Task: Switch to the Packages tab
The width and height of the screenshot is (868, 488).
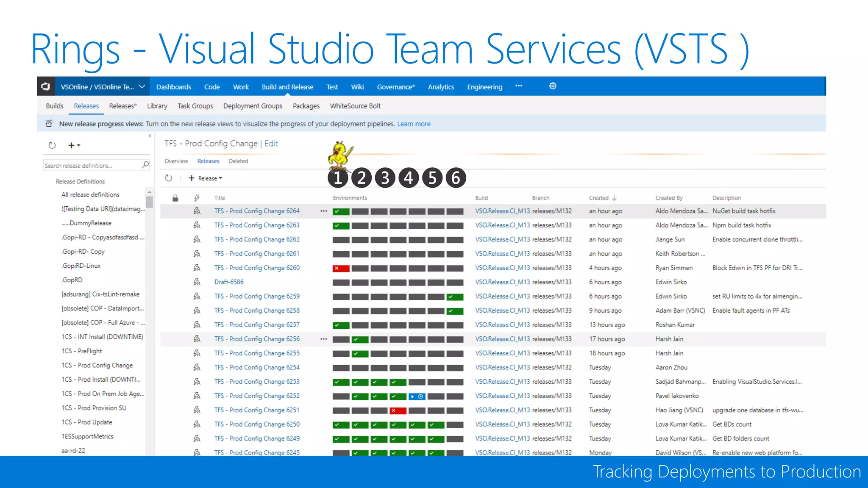Action: point(306,106)
